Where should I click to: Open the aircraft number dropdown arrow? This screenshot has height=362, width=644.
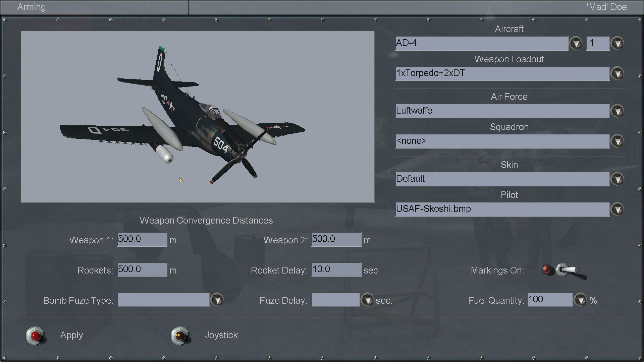click(x=618, y=44)
